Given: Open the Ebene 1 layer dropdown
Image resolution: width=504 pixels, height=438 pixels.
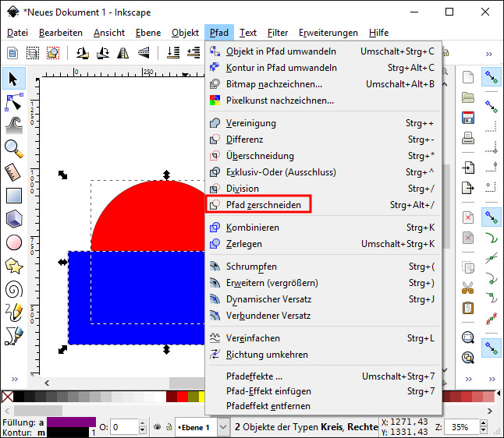Looking at the screenshot, I should 223,427.
